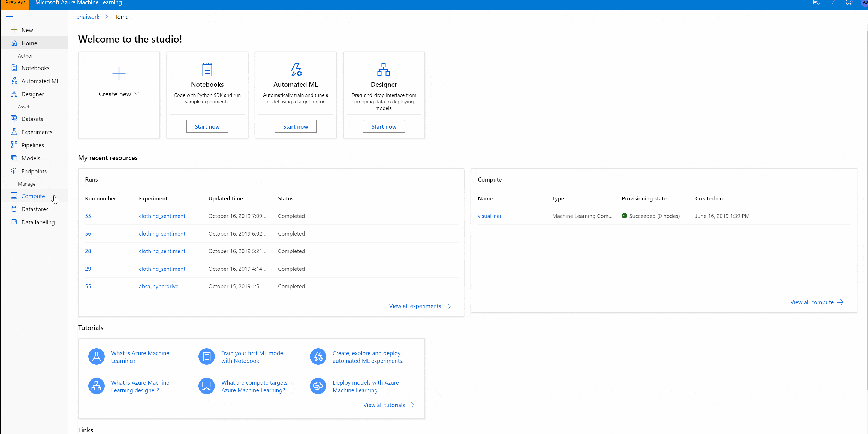Click the Updated time column header

(225, 198)
